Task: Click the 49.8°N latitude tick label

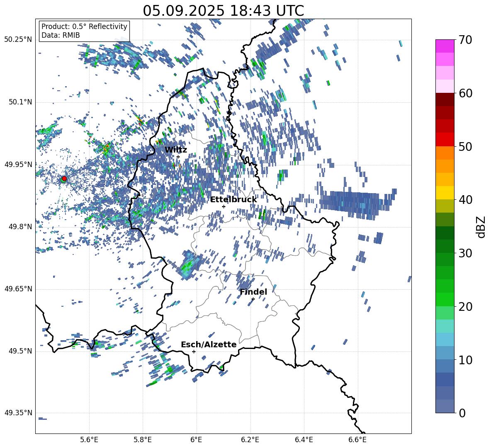Action: click(20, 227)
